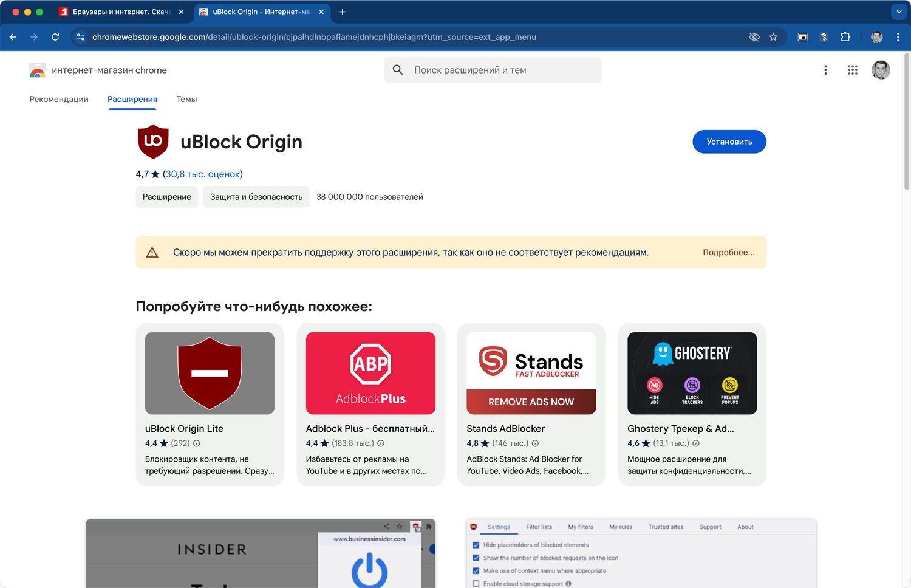Close the 'Браузеры и интернет' tab
This screenshot has height=588, width=911.
[181, 12]
